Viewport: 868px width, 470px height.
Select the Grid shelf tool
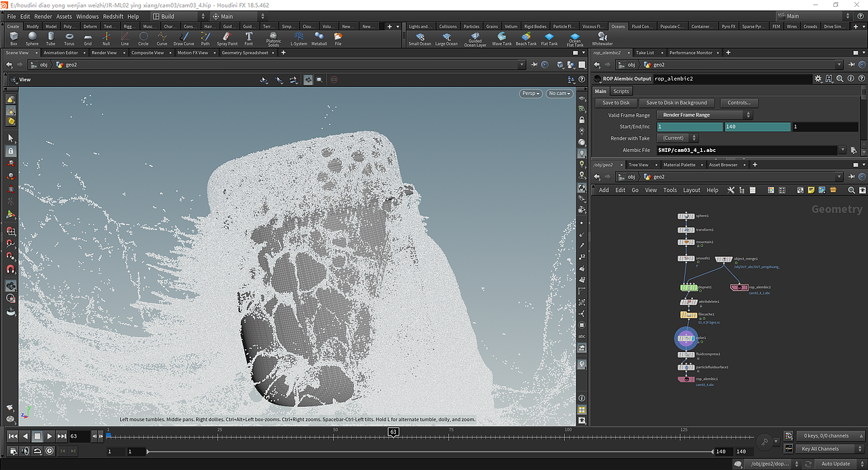click(87, 38)
